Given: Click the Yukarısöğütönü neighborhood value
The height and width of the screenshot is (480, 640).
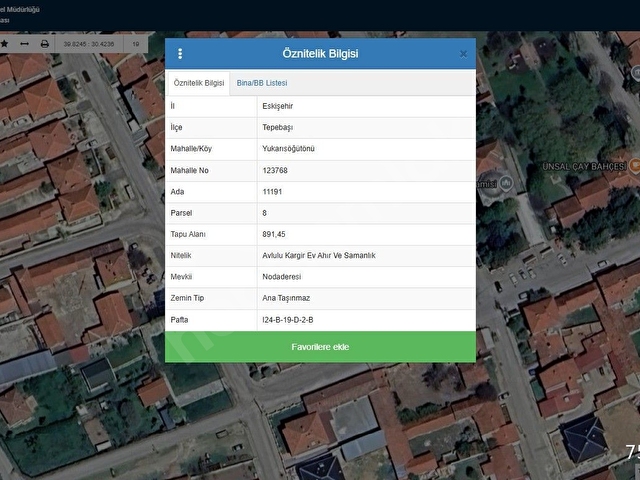Looking at the screenshot, I should coord(288,149).
